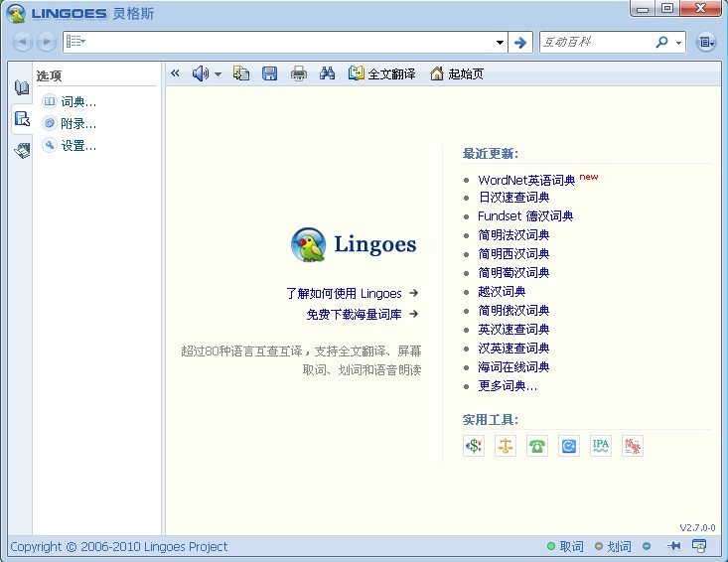Toggle 划词 selection translation in status bar
The image size is (728, 562).
pos(613,546)
